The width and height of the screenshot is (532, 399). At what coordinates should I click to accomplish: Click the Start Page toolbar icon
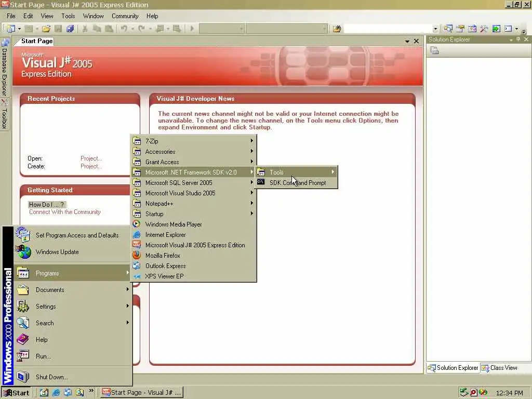[x=496, y=29]
